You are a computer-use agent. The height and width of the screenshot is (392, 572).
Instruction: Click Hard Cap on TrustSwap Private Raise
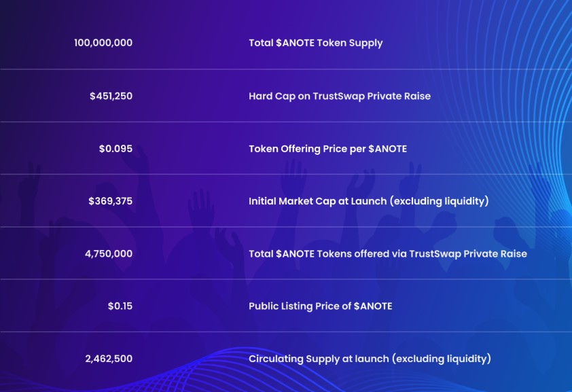[x=339, y=96]
